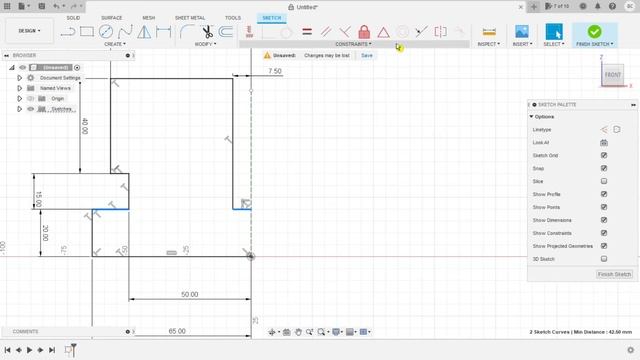Apply the Equal constraint
Screen dimensions: 640x360
pyautogui.click(x=307, y=31)
